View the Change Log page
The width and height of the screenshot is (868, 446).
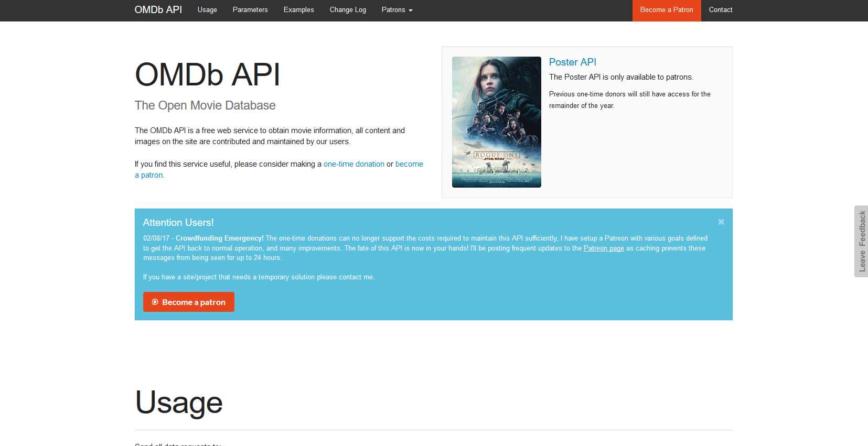click(348, 9)
